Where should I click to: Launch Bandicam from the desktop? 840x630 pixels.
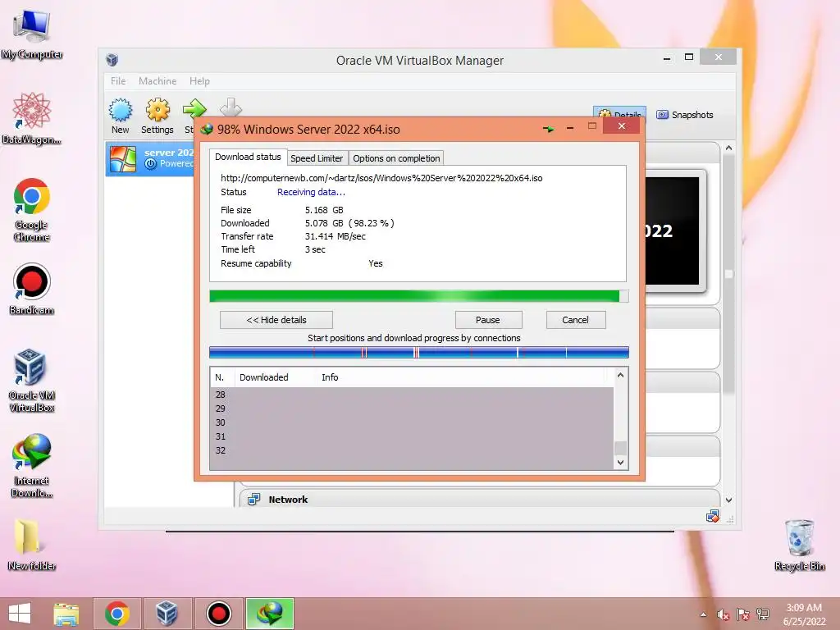[32, 288]
